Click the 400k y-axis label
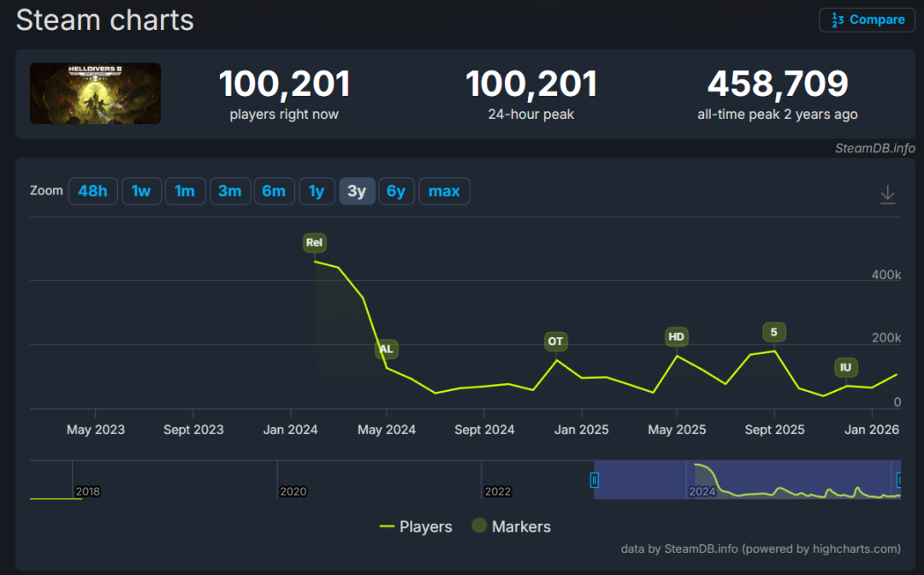 click(x=886, y=276)
